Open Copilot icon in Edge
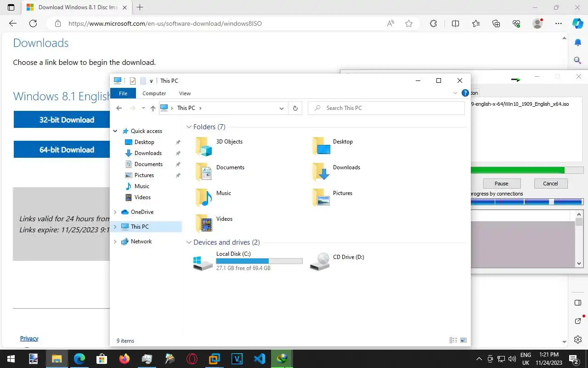The height and width of the screenshot is (368, 588). point(578,23)
